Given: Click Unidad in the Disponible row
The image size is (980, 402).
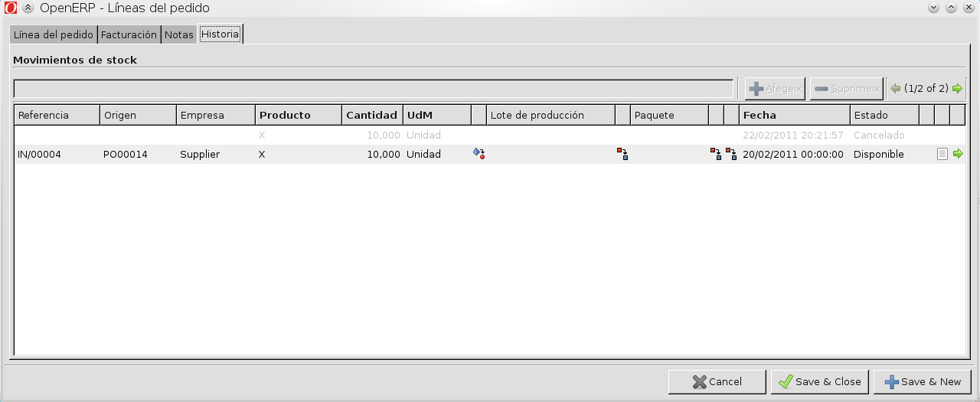Looking at the screenshot, I should 423,154.
